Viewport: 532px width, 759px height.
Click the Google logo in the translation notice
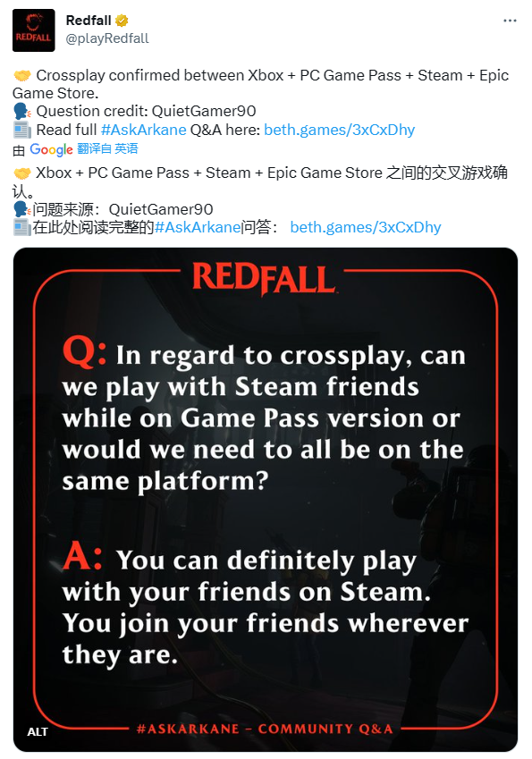(x=51, y=149)
